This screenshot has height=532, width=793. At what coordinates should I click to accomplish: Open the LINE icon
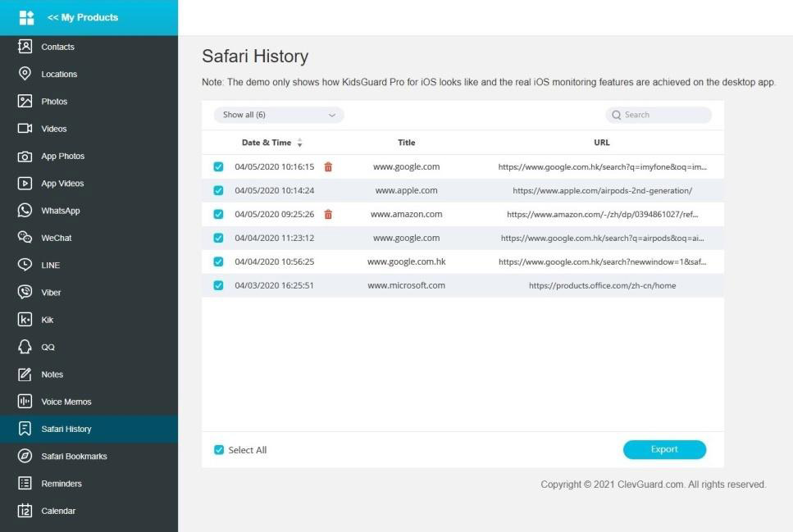point(25,265)
